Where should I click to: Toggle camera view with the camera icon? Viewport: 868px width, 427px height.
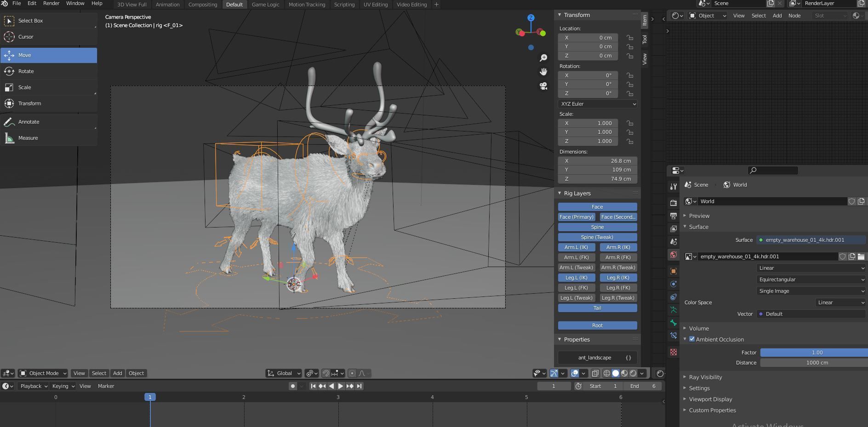[543, 86]
